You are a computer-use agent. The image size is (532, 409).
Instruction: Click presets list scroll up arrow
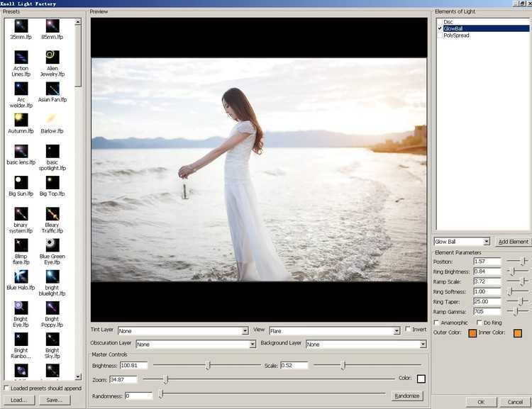[78, 22]
